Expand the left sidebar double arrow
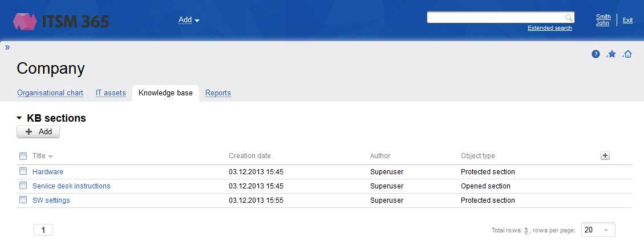Image resolution: width=644 pixels, height=249 pixels. (x=7, y=47)
